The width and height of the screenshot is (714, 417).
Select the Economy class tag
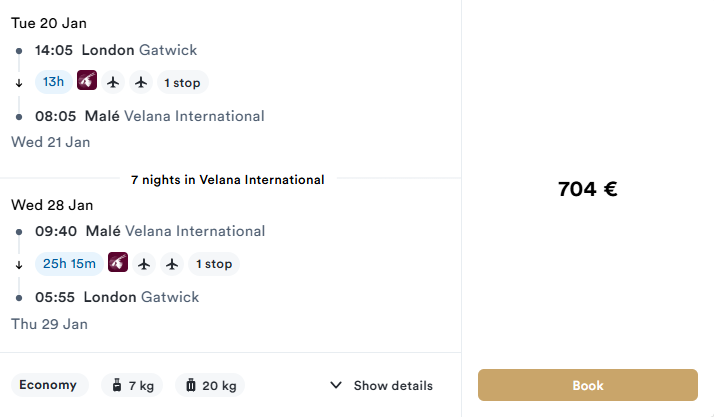coord(48,385)
